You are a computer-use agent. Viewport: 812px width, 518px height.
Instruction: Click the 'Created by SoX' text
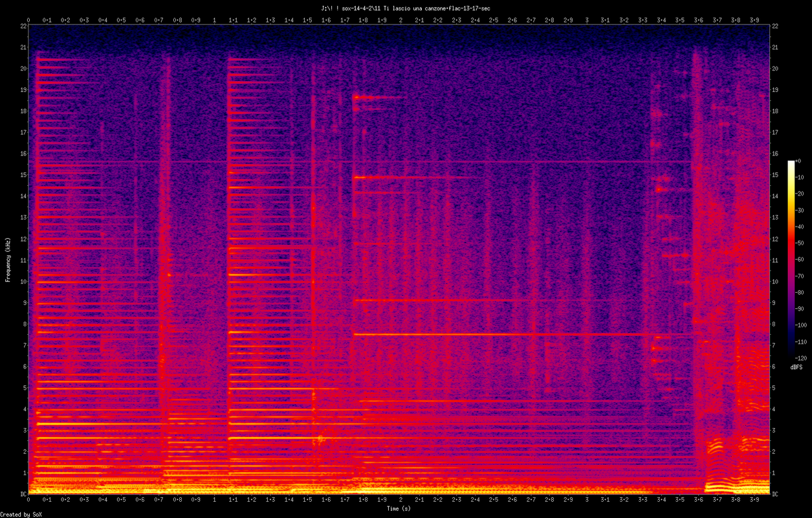pyautogui.click(x=20, y=515)
